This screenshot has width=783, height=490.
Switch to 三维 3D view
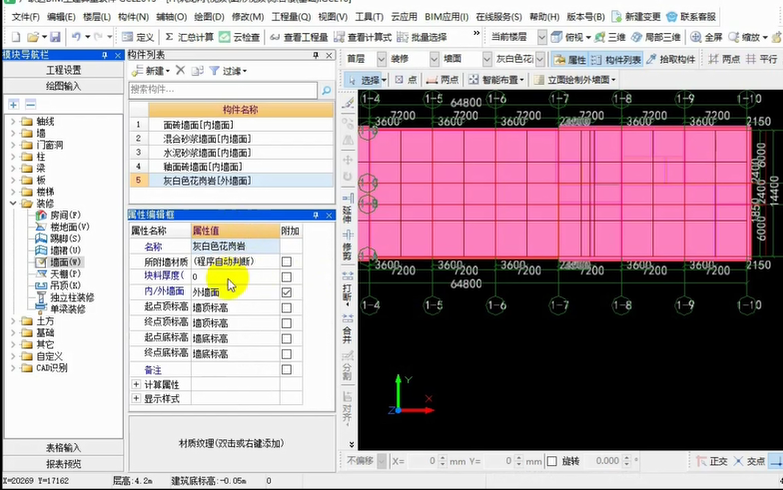tap(610, 37)
